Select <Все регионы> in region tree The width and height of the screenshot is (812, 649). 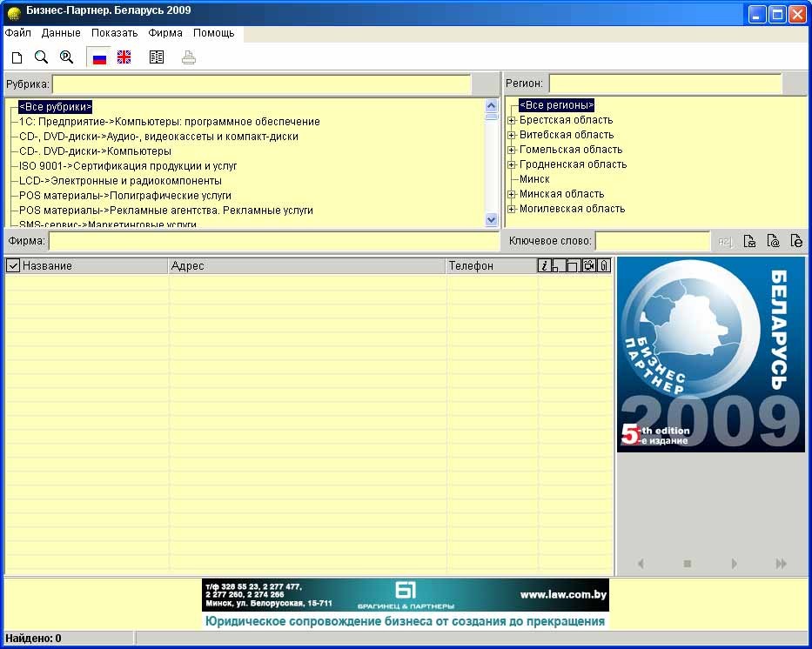click(557, 105)
